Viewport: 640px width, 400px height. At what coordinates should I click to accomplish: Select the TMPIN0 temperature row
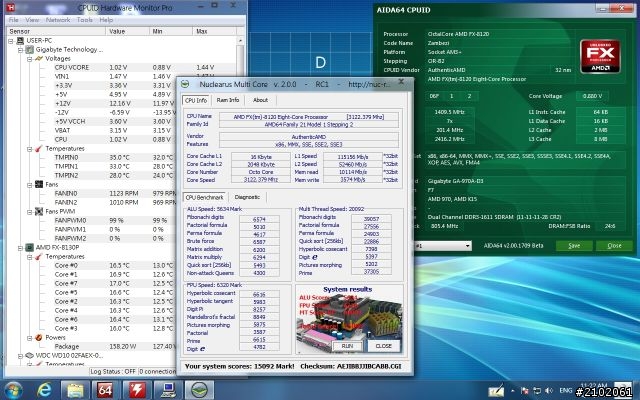[115, 158]
